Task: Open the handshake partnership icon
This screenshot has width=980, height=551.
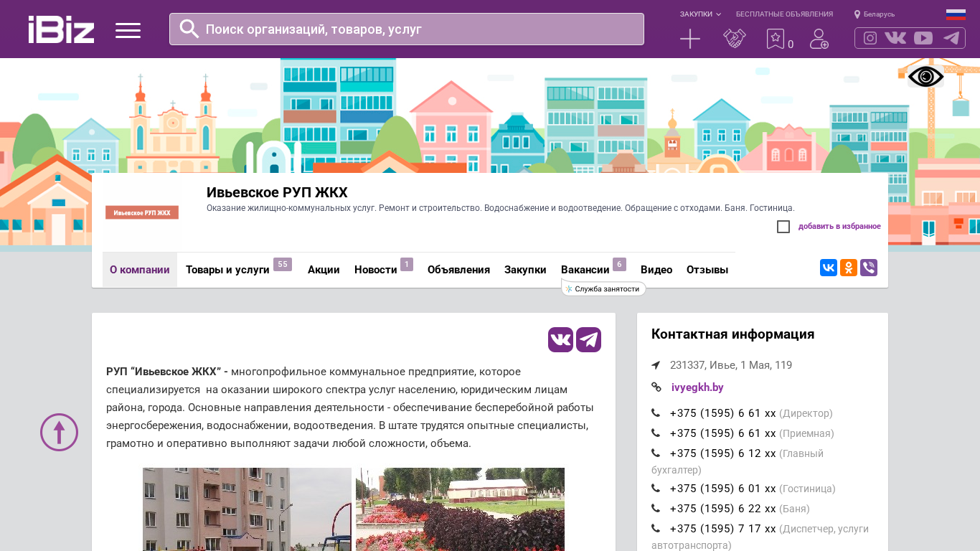Action: [x=735, y=39]
